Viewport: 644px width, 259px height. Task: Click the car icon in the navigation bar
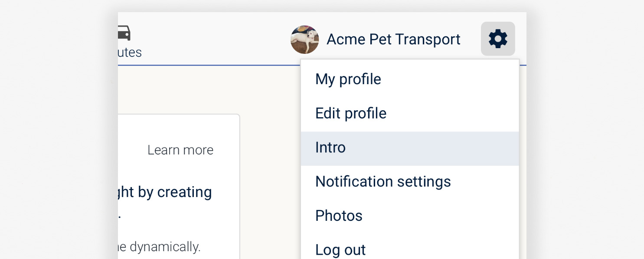pos(124,33)
